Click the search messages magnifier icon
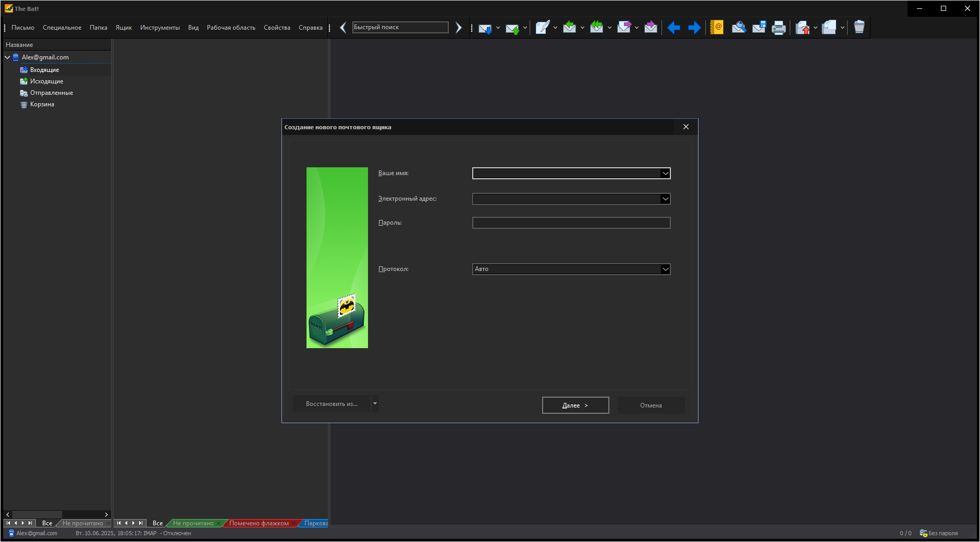This screenshot has width=980, height=542. [739, 27]
